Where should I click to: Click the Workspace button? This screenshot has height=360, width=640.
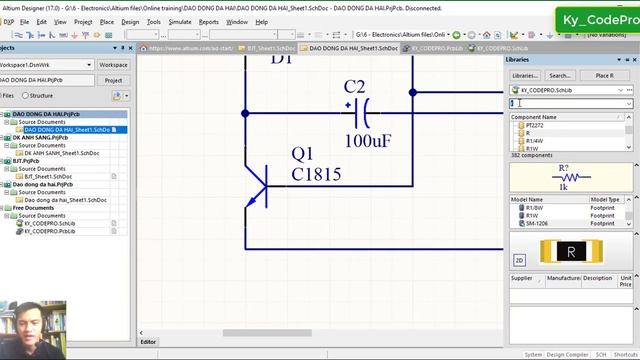click(x=113, y=65)
